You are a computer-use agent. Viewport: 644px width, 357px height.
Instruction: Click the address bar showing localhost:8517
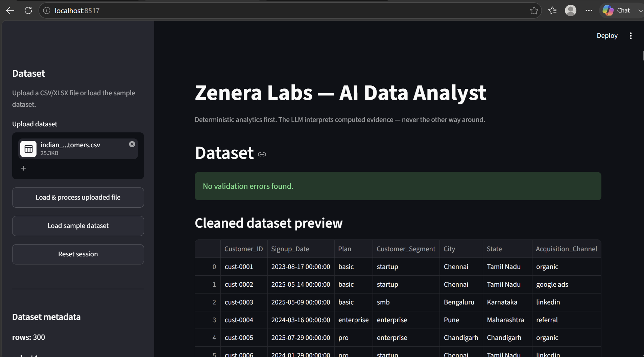coord(291,10)
